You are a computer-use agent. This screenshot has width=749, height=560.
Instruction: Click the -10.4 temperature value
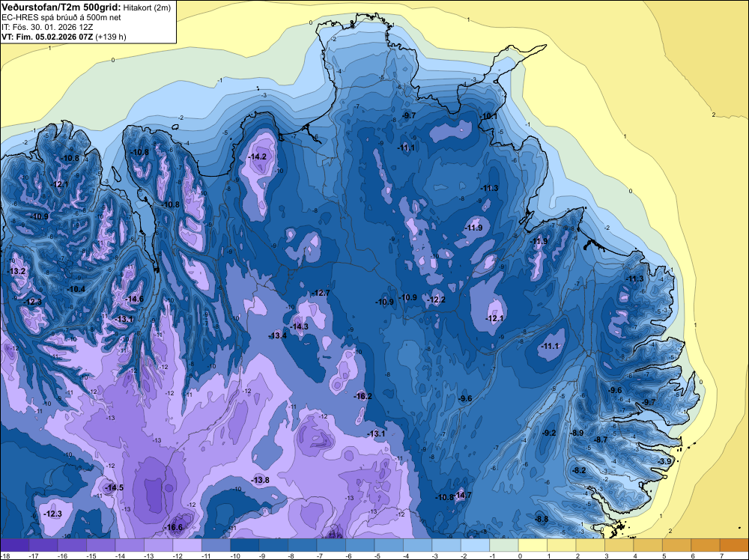(x=76, y=289)
